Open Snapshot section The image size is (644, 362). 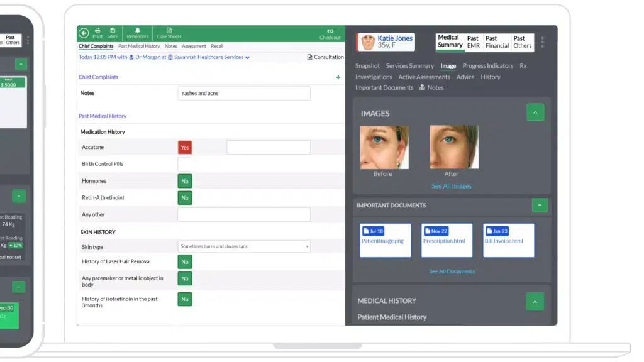click(367, 65)
